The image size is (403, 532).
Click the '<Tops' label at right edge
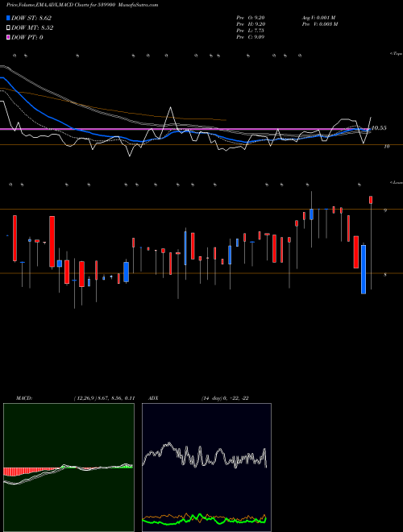(x=396, y=54)
